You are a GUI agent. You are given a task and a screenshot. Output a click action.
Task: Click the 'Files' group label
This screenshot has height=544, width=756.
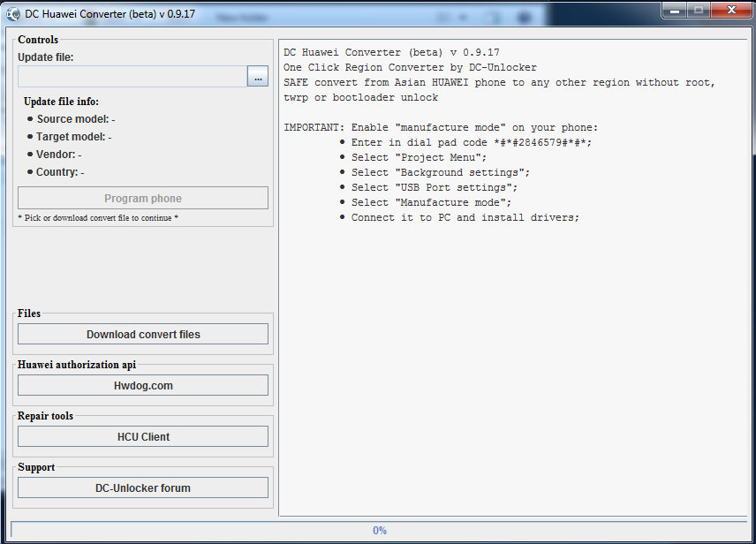tap(29, 314)
